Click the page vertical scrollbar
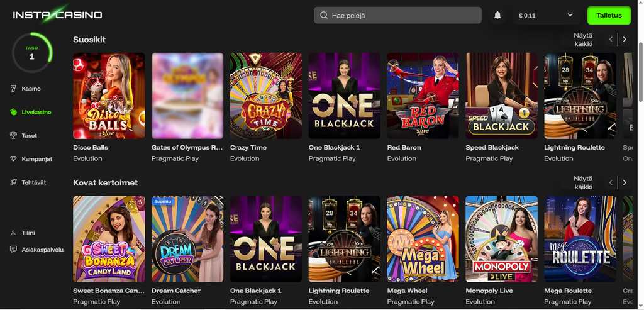The height and width of the screenshot is (310, 644). [x=640, y=72]
